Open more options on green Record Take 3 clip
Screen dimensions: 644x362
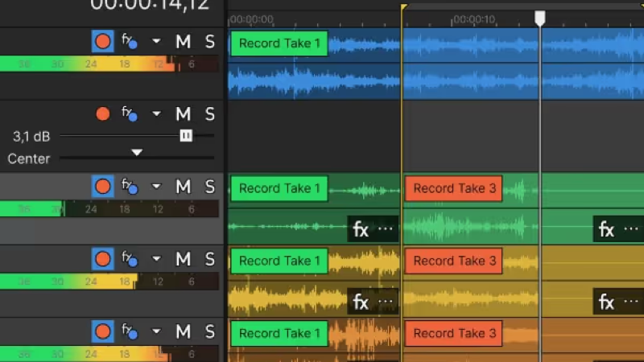point(631,228)
